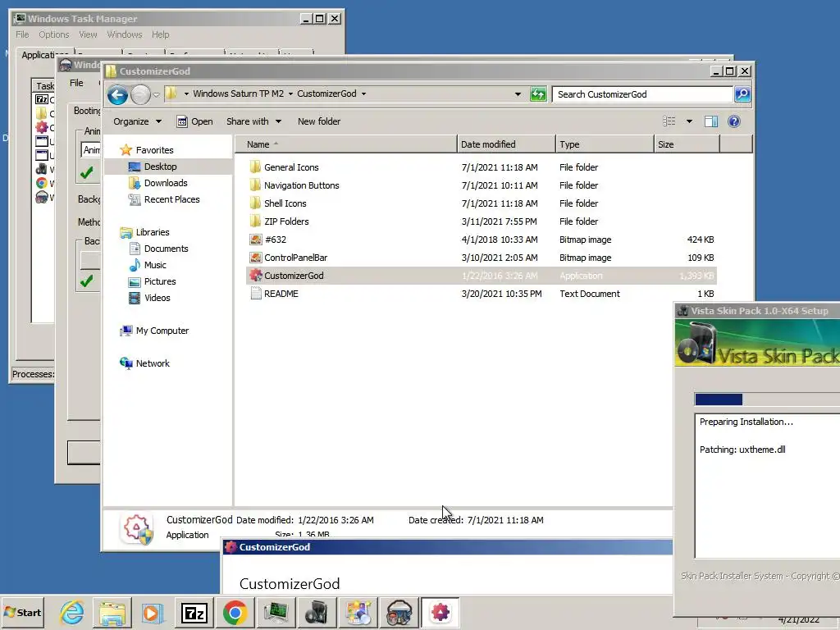Open Windows Media Player from taskbar
This screenshot has width=840, height=630.
pyautogui.click(x=152, y=612)
